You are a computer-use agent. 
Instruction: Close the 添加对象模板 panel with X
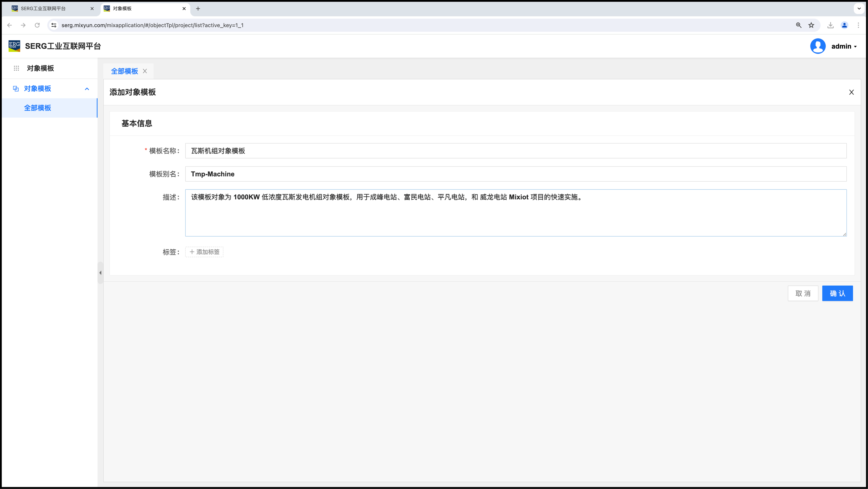click(851, 92)
